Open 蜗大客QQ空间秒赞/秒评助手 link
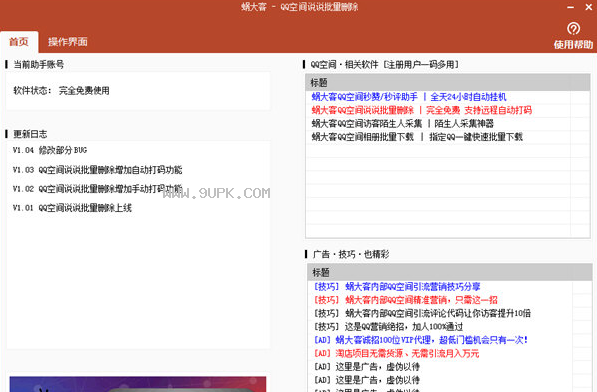 pos(409,97)
